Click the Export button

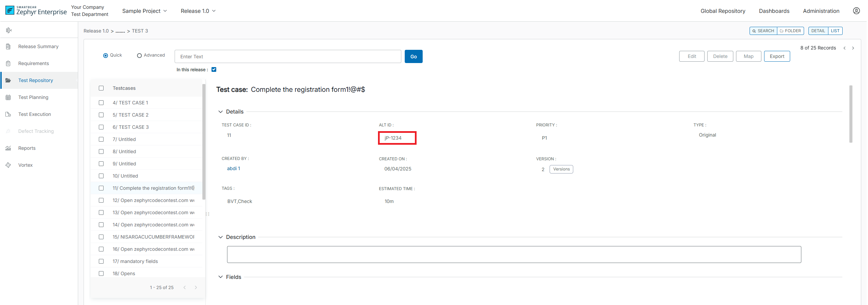[x=777, y=56]
